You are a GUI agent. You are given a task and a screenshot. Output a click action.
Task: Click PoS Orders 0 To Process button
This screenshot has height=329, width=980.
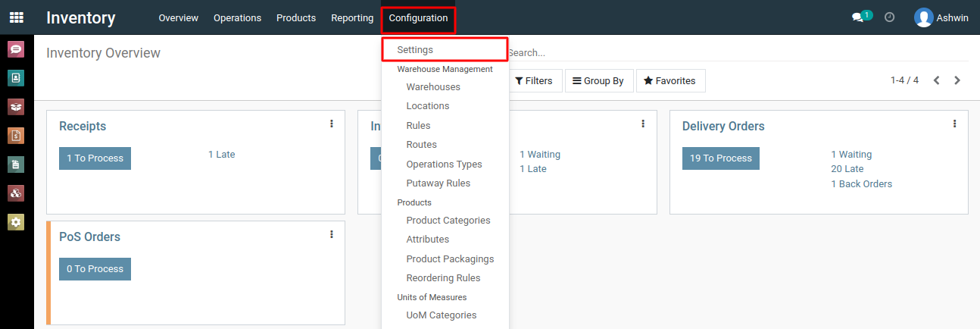pos(95,269)
